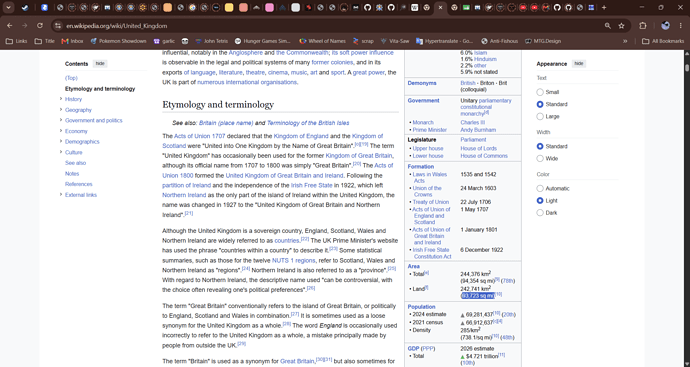Image resolution: width=690 pixels, height=367 pixels.
Task: Click the zoom magnifier icon in address bar
Action: pyautogui.click(x=608, y=26)
